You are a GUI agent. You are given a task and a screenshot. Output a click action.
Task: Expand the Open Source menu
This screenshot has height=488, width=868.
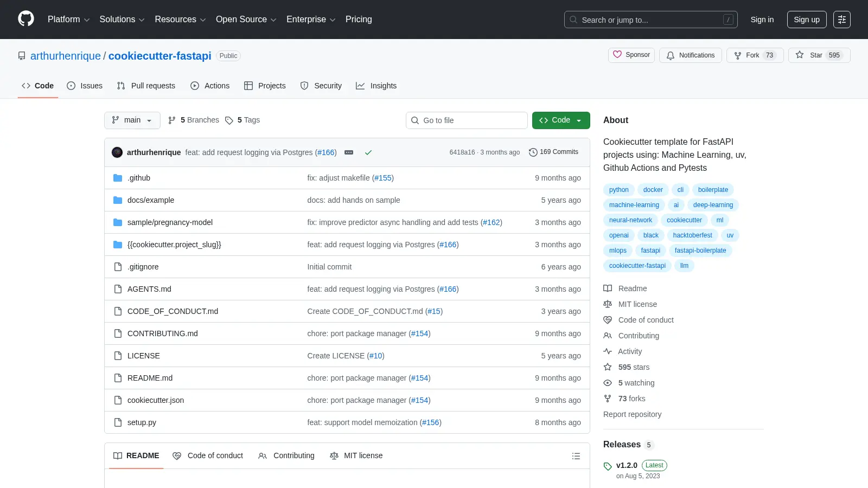click(x=246, y=20)
